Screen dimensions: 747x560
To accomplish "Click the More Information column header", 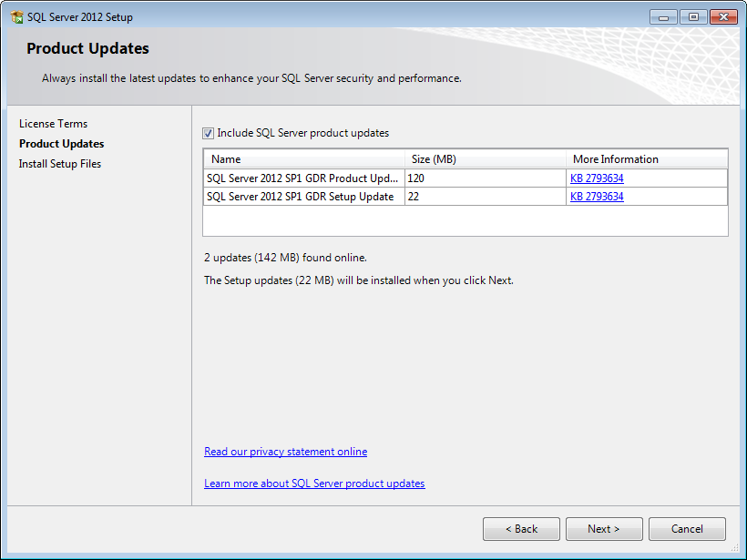I will [647, 159].
